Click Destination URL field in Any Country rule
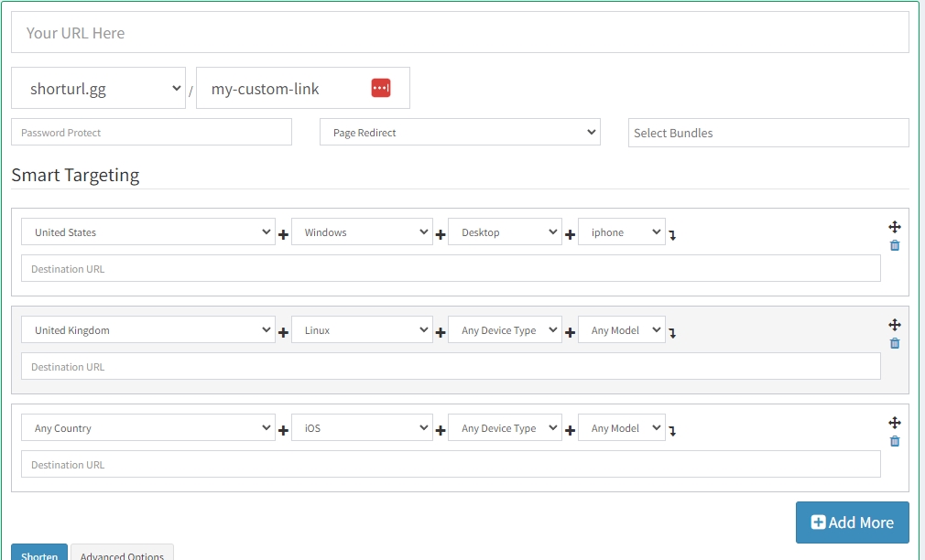The height and width of the screenshot is (560, 925). tap(452, 464)
